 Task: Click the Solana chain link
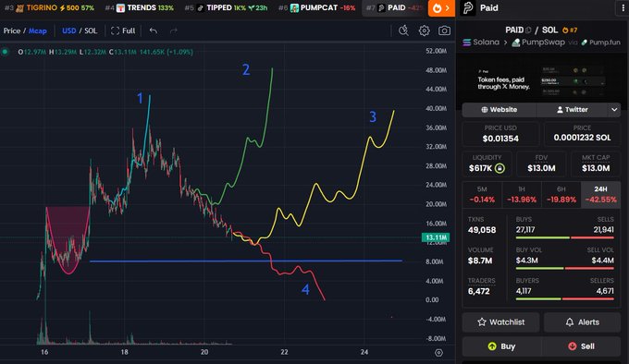481,42
